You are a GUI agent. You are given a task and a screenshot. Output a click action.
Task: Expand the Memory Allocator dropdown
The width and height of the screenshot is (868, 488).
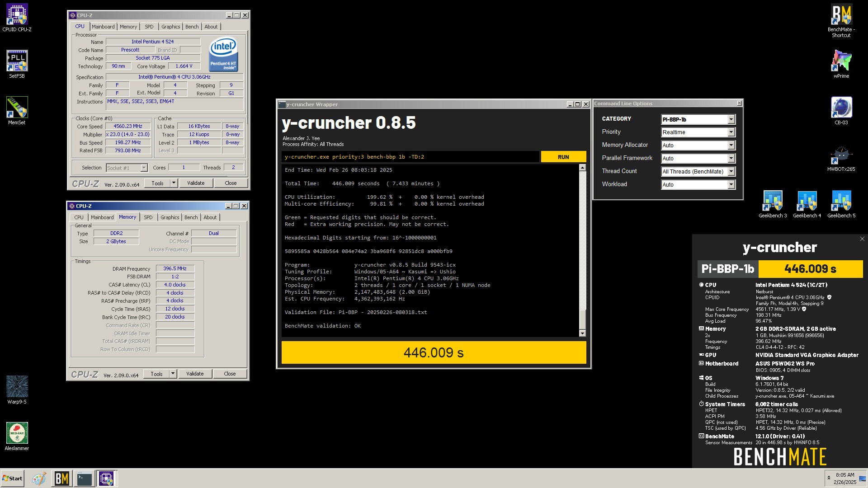click(x=698, y=145)
